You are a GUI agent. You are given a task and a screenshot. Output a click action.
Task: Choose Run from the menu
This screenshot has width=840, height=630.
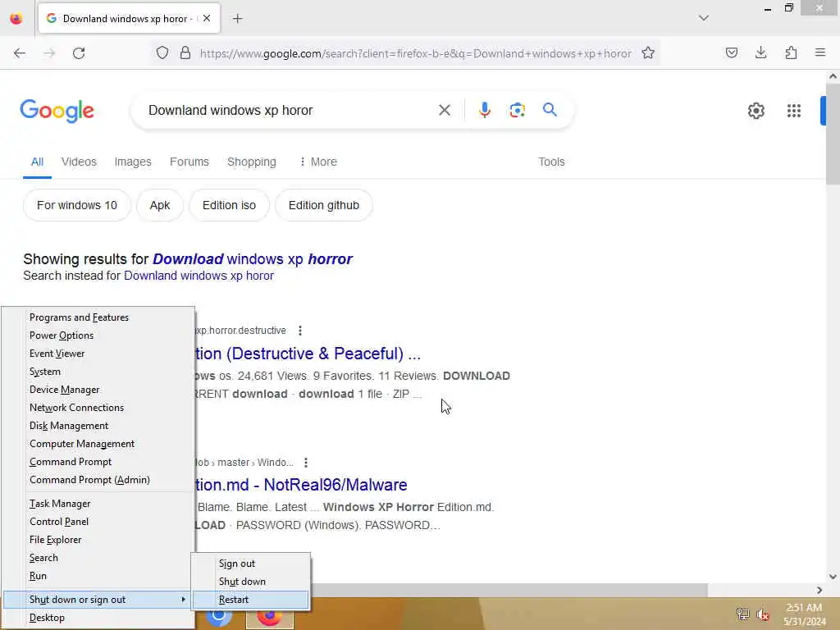(98, 576)
